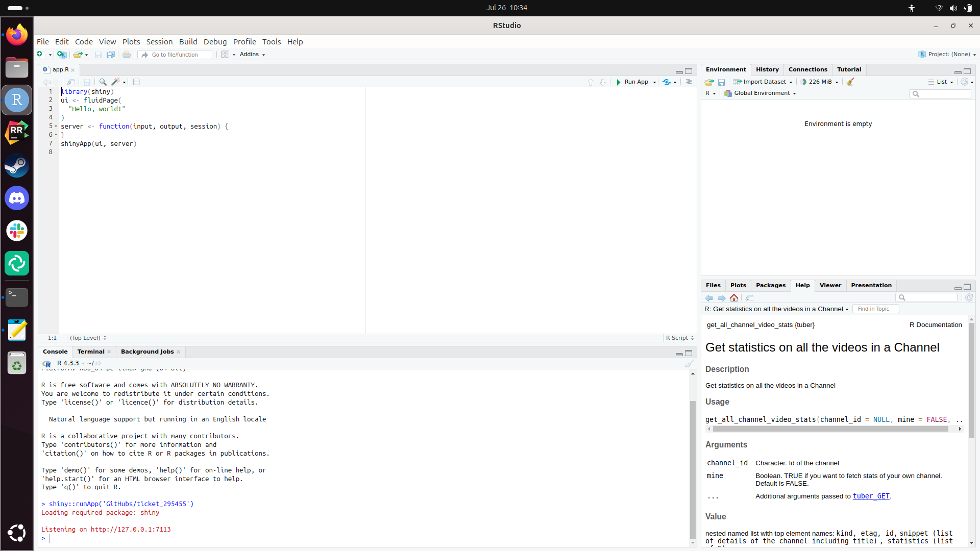980x551 pixels.
Task: Click the print current file icon
Action: (x=127, y=55)
